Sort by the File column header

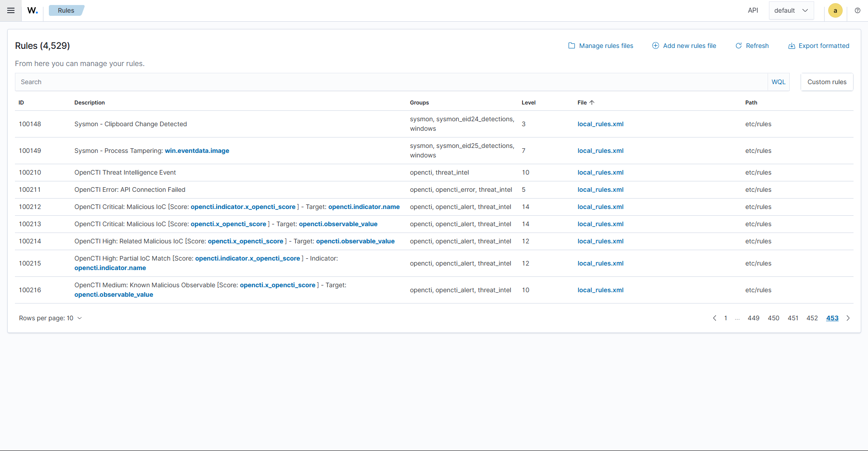point(582,103)
